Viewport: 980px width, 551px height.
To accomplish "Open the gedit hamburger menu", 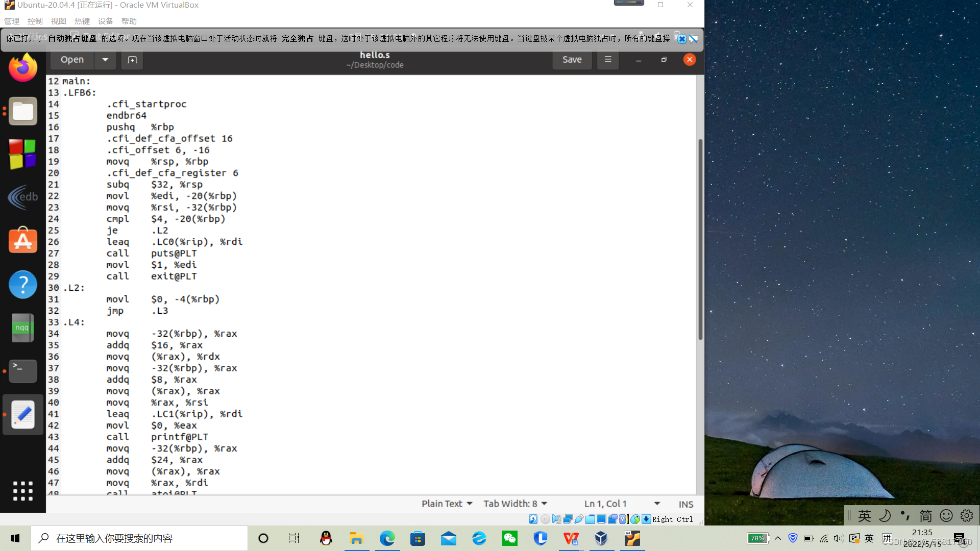I will pos(608,60).
